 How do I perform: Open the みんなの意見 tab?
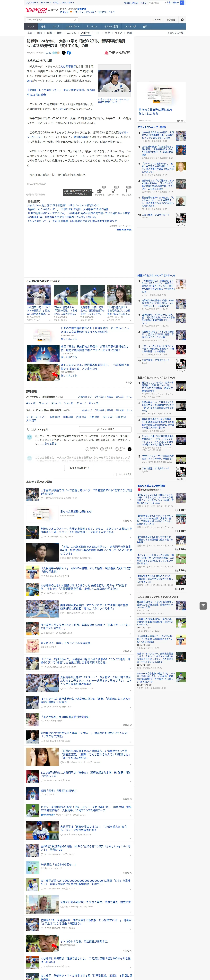pyautogui.click(x=111, y=27)
